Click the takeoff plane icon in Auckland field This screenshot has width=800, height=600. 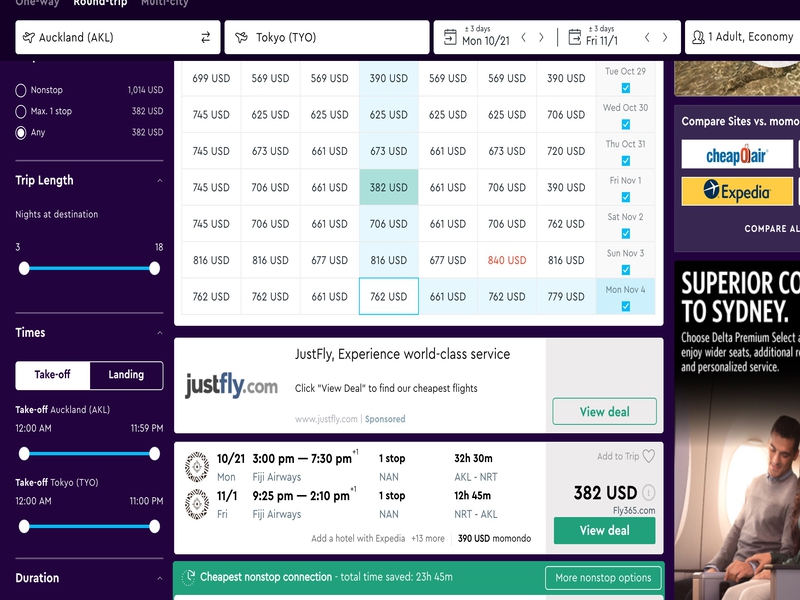(29, 37)
